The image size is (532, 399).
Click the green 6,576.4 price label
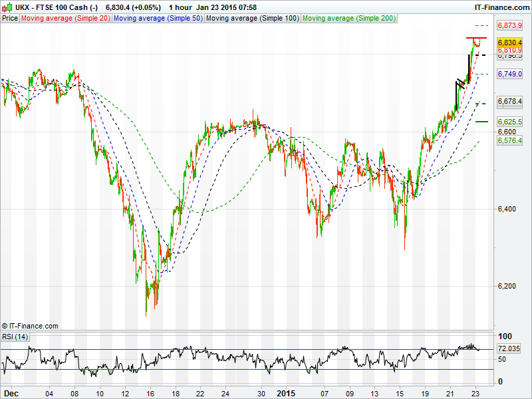tap(509, 140)
